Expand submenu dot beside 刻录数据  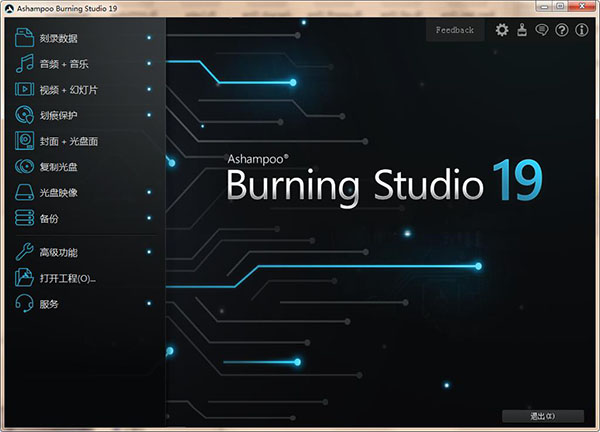(149, 37)
